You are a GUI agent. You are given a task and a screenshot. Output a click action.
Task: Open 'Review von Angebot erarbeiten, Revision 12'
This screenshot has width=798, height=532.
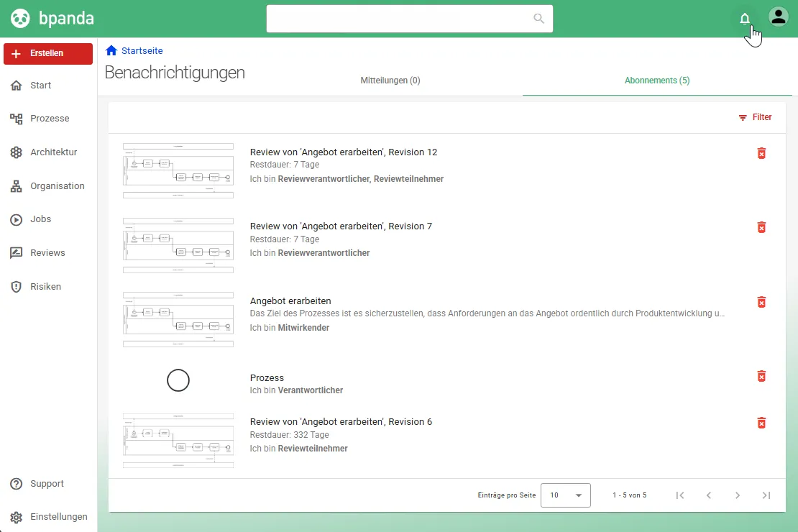tap(344, 152)
